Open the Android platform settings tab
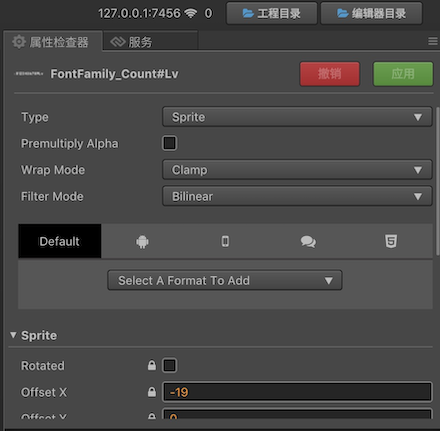This screenshot has width=440, height=431. 142,241
